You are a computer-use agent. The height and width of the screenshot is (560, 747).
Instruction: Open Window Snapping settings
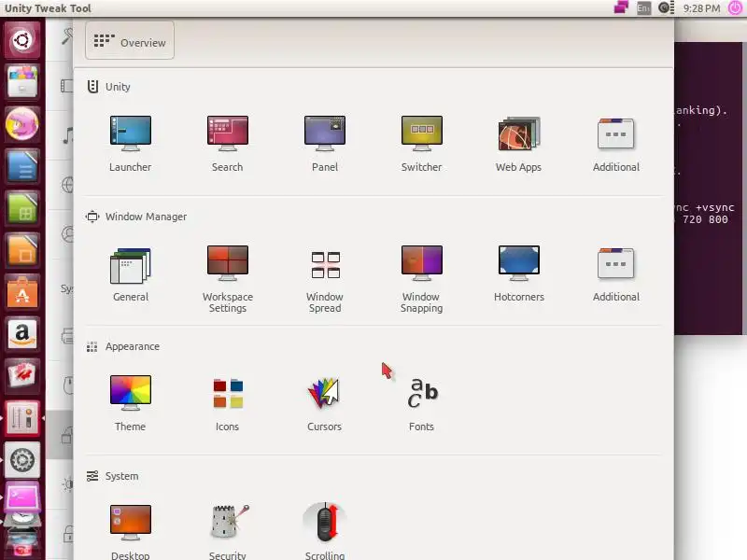[422, 279]
